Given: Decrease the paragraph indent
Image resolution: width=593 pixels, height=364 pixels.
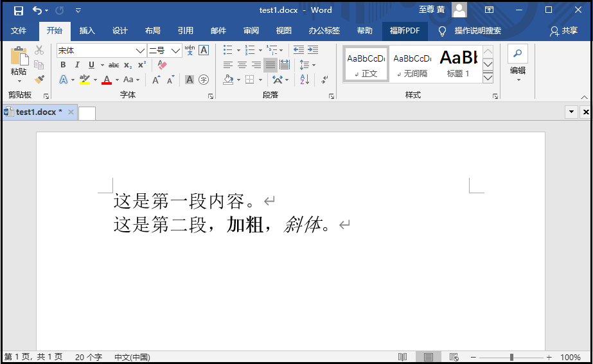Looking at the screenshot, I should 299,50.
